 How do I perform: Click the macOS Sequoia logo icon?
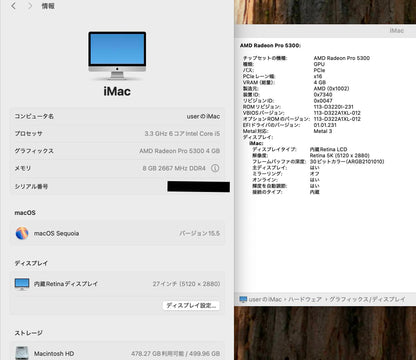pos(22,233)
